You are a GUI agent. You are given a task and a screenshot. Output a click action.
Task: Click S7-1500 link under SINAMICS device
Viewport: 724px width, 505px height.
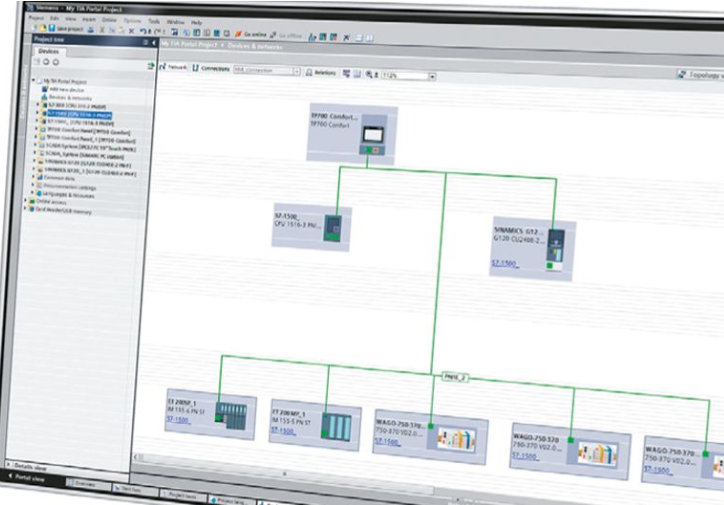point(505,264)
